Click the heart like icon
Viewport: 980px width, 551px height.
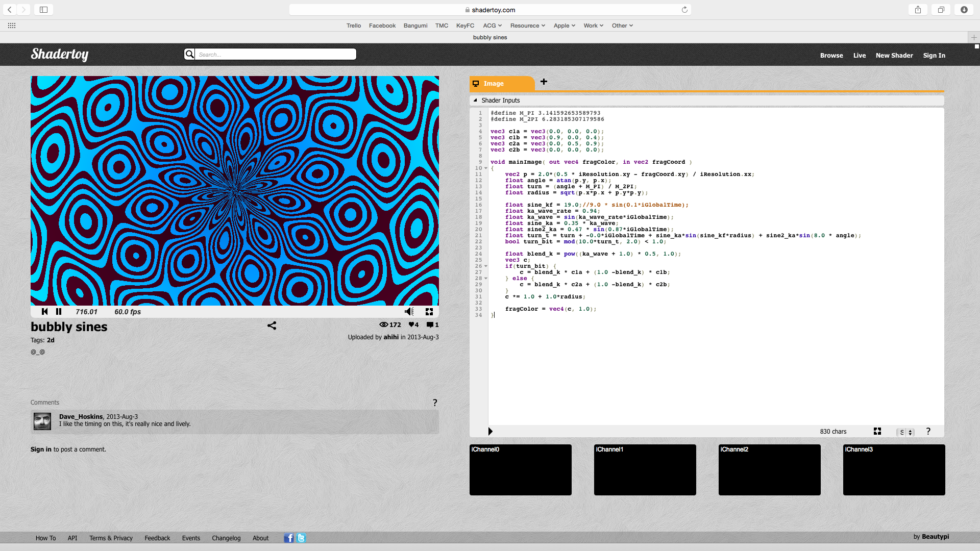[411, 325]
